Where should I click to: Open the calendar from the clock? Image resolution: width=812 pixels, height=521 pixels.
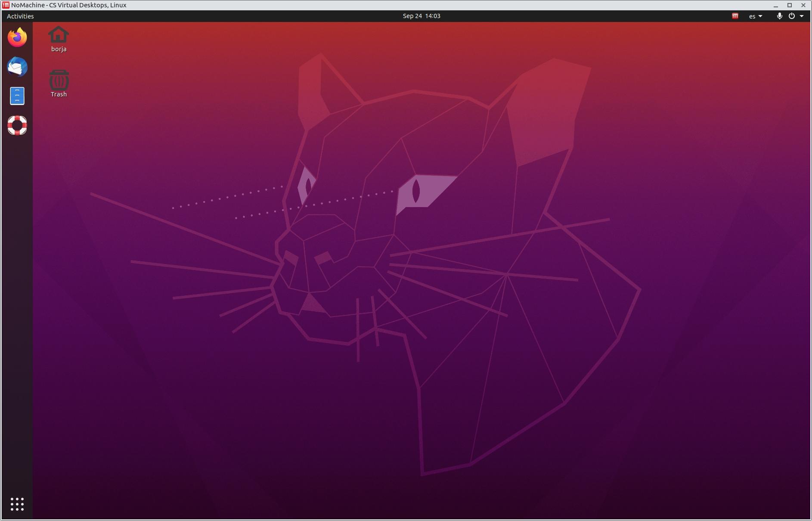click(421, 16)
